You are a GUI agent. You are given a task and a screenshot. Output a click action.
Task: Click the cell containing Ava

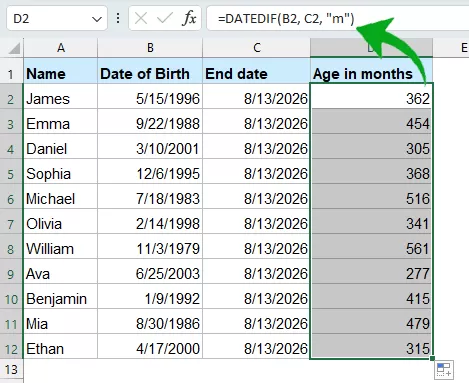pos(60,271)
